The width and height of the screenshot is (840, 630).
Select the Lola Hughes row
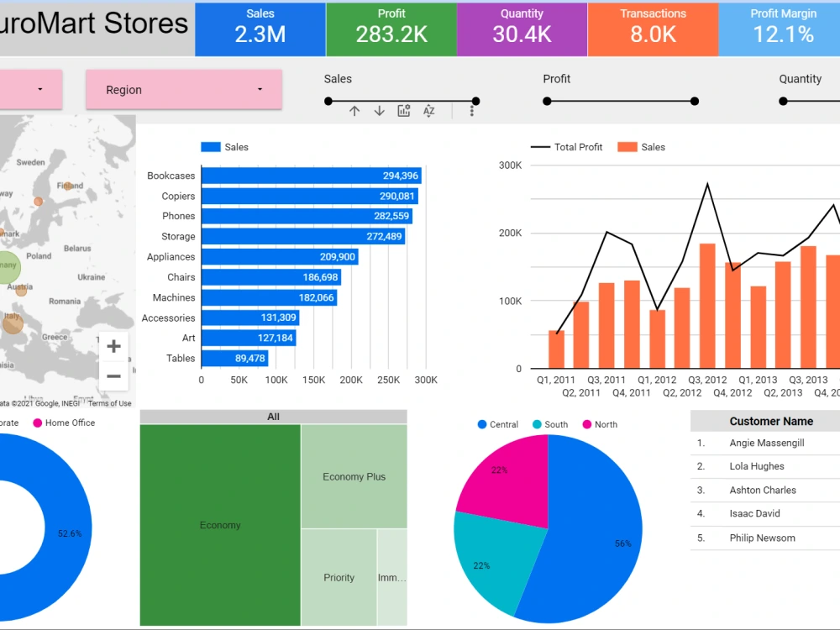point(765,466)
